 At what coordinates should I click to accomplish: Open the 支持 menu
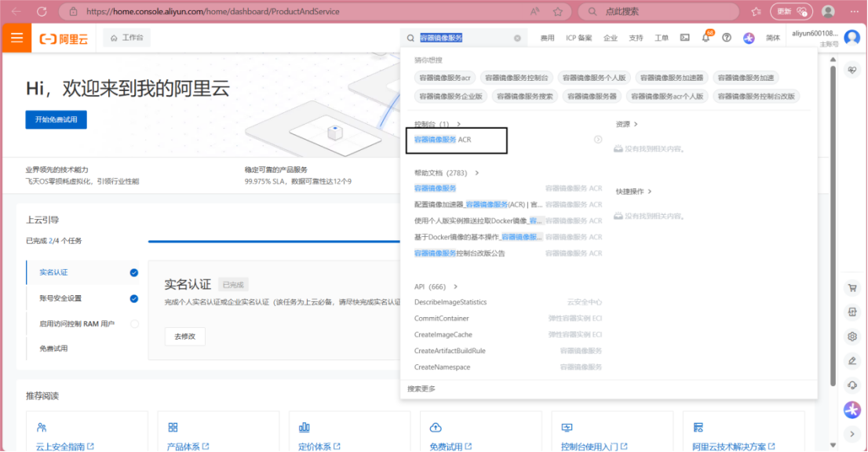click(636, 38)
